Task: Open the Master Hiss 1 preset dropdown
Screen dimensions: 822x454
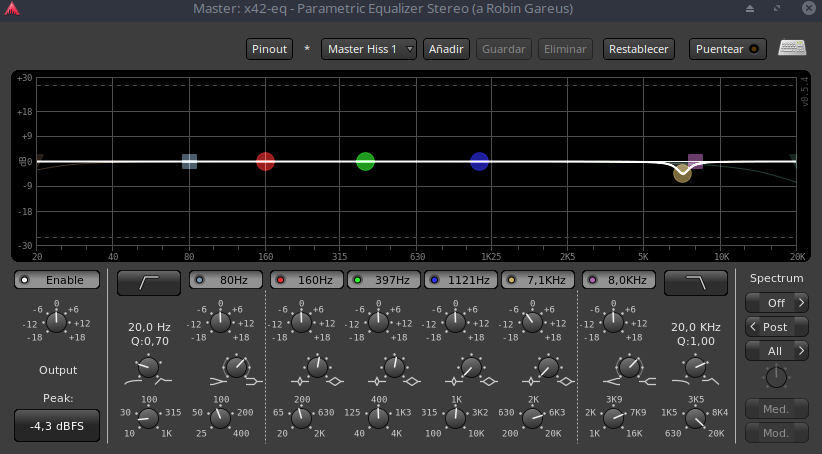Action: tap(368, 49)
